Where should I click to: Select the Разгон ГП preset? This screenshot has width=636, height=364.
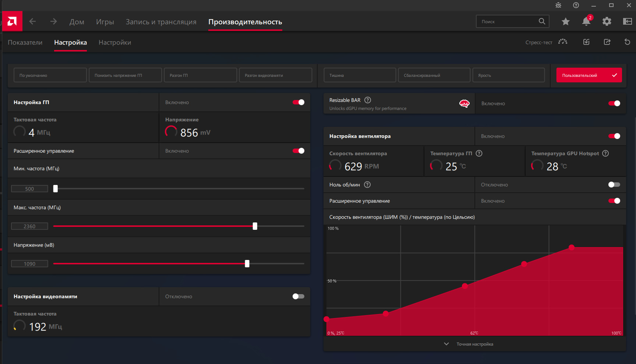200,75
